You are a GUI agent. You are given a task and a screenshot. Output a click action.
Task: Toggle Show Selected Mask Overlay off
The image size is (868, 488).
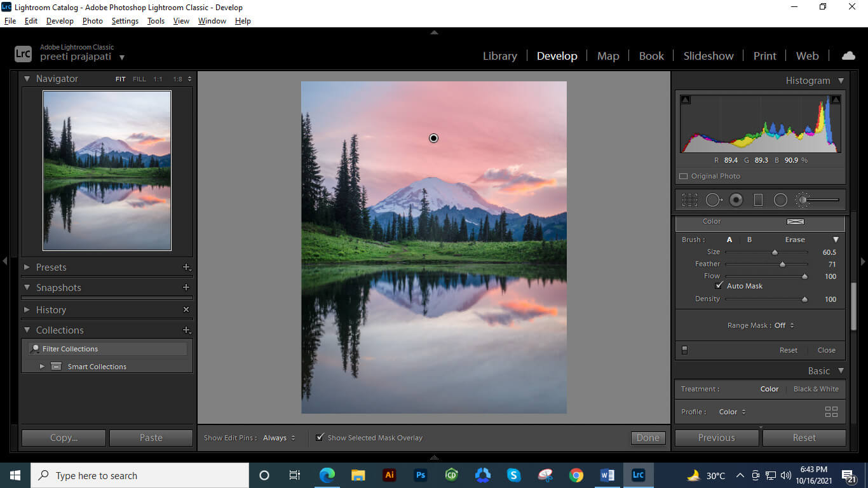320,437
